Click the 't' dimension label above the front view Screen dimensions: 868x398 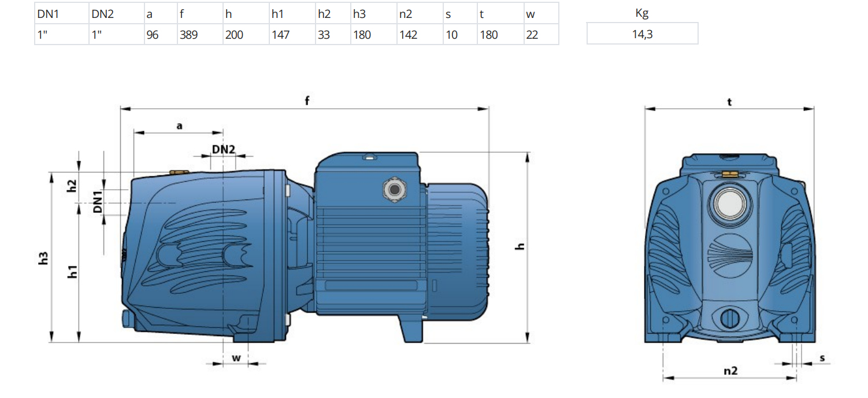pos(729,102)
